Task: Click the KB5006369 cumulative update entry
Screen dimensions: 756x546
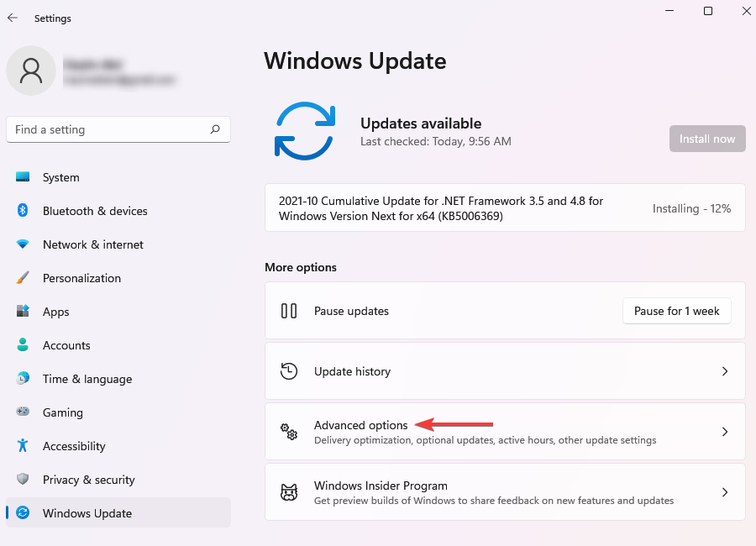Action: [x=505, y=207]
